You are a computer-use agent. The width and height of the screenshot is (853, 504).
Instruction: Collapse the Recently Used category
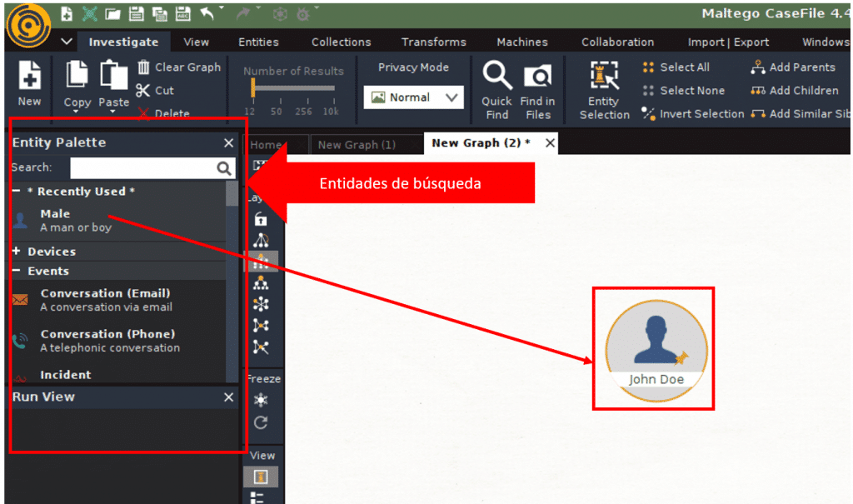tap(17, 191)
